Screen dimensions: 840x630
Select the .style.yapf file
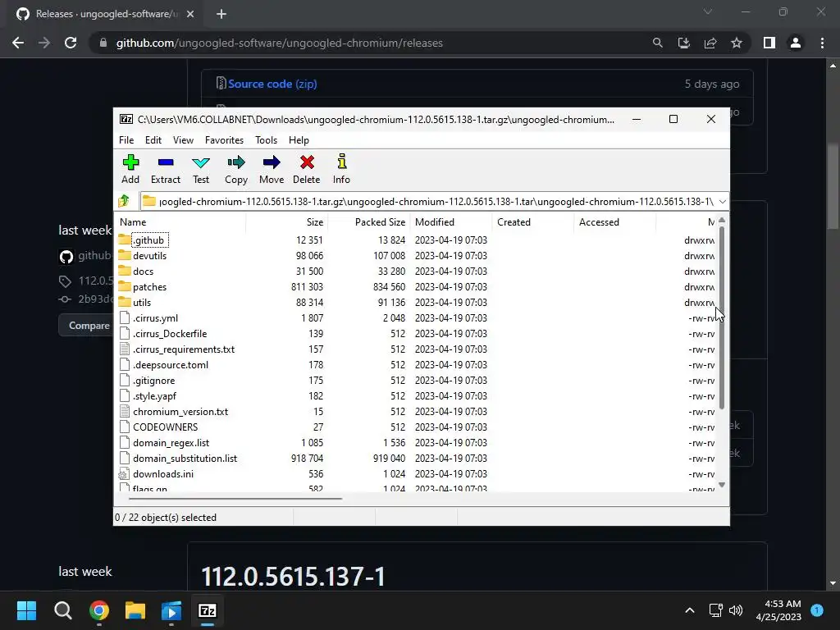155,396
